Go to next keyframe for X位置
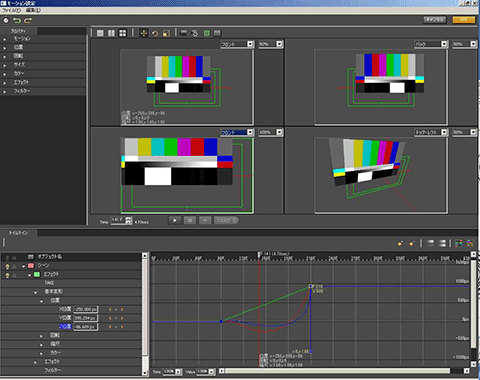The image size is (480, 380). click(x=122, y=309)
